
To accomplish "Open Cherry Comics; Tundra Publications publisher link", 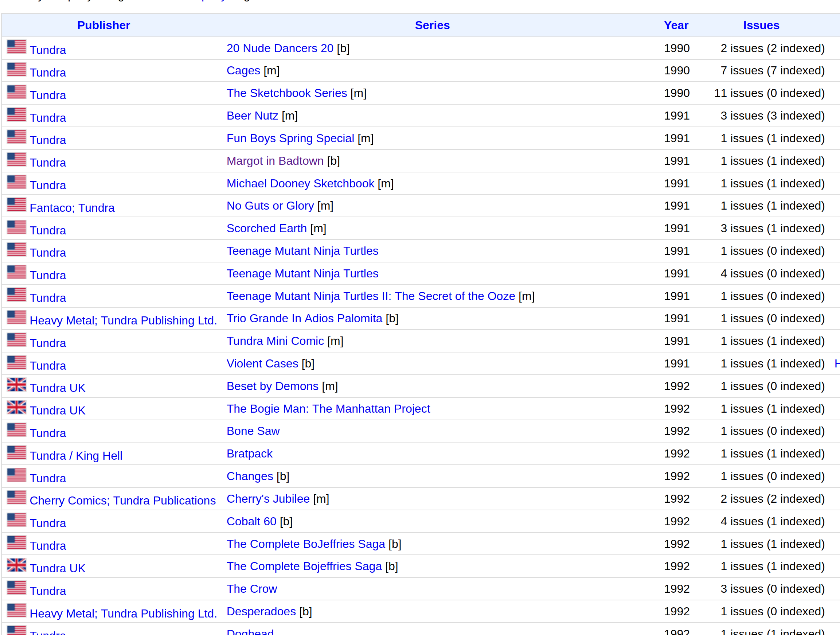I will click(123, 500).
